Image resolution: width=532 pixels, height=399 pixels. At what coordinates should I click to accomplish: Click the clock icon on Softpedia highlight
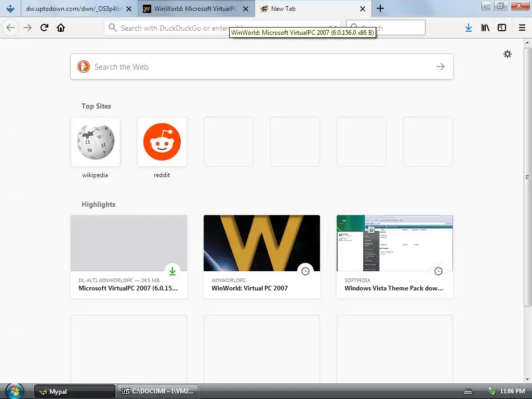[x=438, y=271]
